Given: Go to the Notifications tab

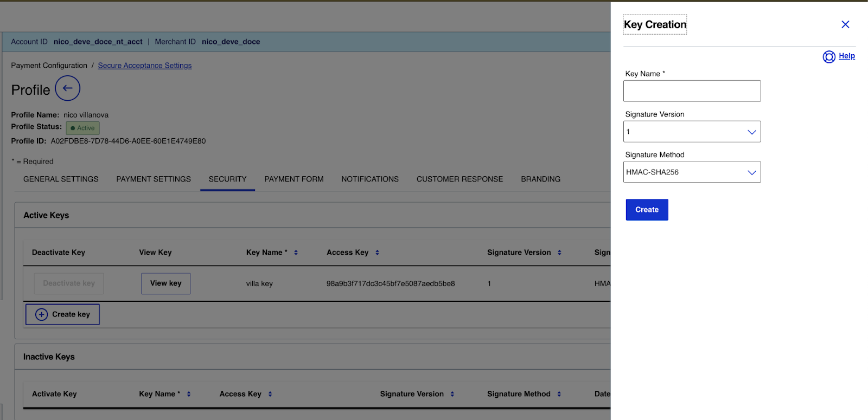Looking at the screenshot, I should click(x=370, y=179).
